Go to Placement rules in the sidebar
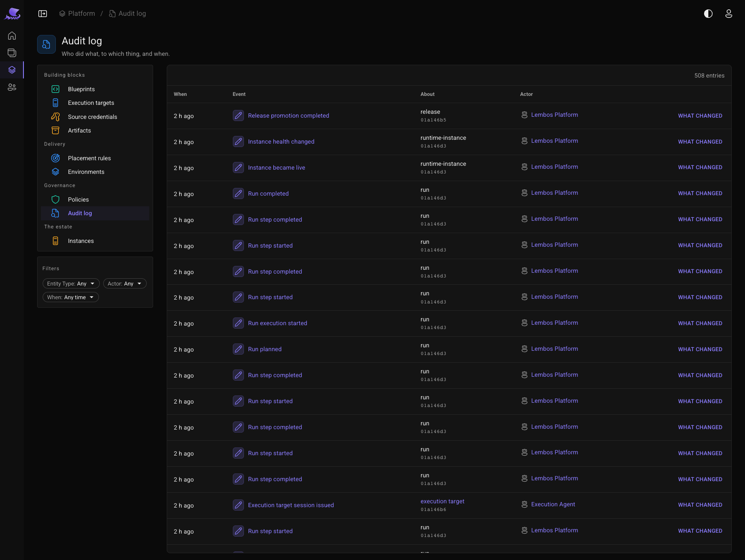This screenshot has height=560, width=745. click(x=95, y=158)
